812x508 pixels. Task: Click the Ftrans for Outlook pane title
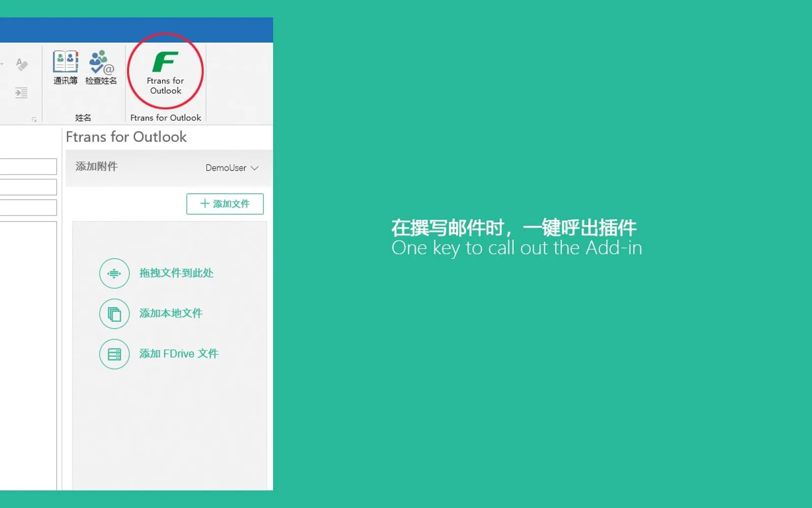pos(126,137)
